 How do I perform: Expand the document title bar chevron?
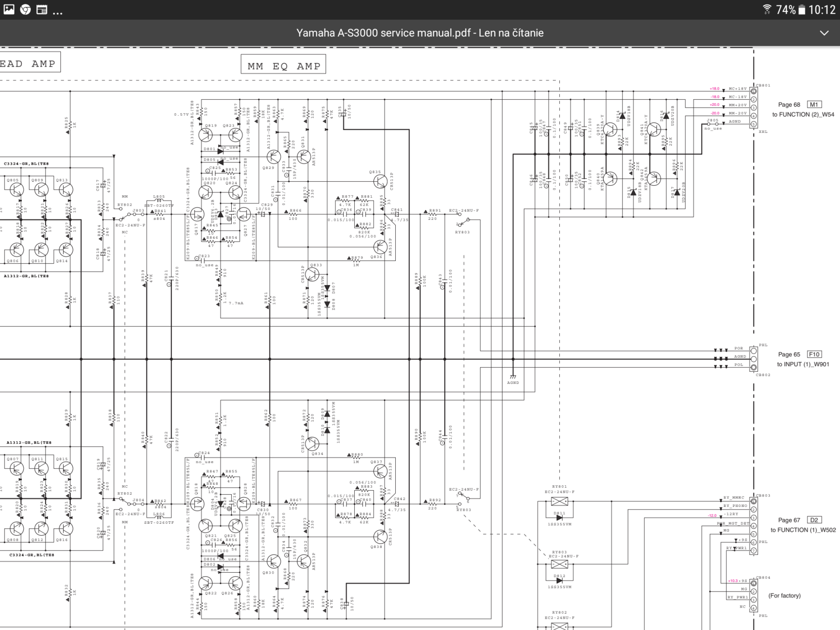click(x=824, y=33)
